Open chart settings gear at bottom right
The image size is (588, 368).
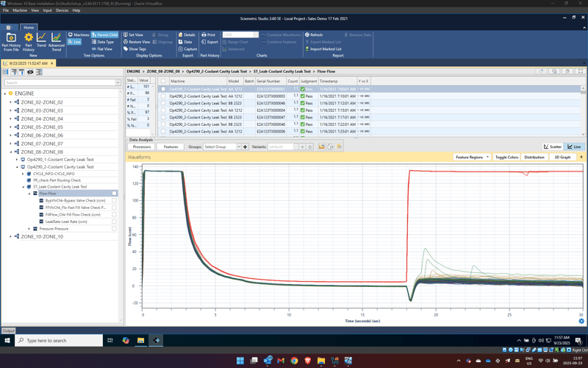point(581,321)
